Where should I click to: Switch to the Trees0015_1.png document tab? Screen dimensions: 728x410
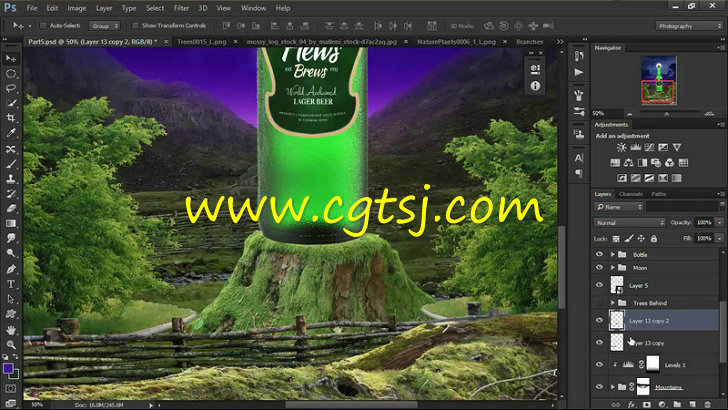coord(202,42)
